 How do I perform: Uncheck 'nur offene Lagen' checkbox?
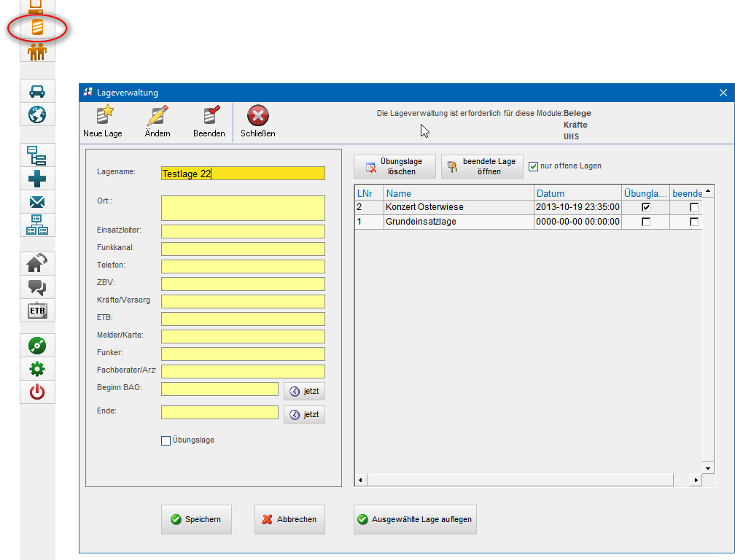click(x=533, y=166)
